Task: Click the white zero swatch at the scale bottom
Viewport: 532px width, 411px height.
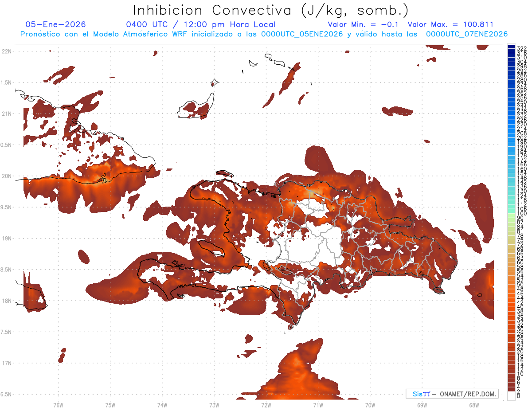Action: [x=511, y=396]
